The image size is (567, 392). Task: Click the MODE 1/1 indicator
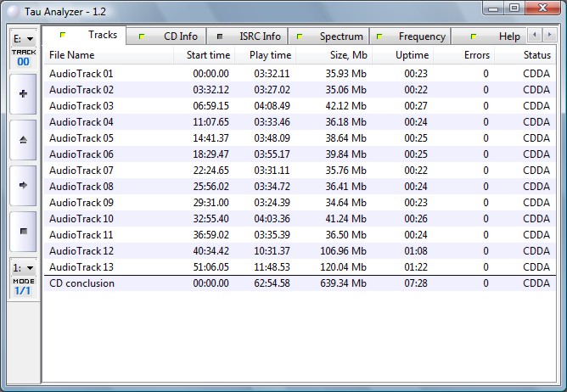pos(22,287)
